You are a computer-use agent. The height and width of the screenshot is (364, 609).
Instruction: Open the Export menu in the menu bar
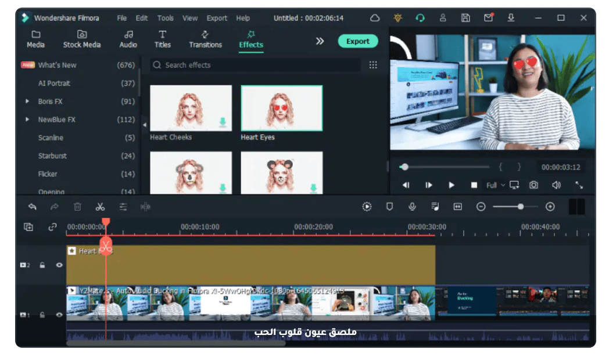(x=217, y=18)
